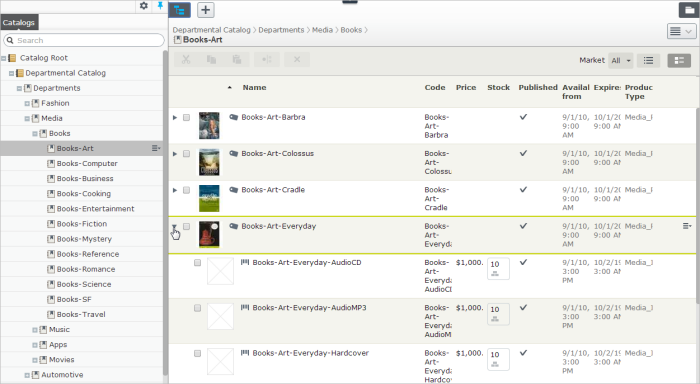Check the Books-Art-Everyday-Hardcover checkbox
Image resolution: width=700 pixels, height=384 pixels.
click(197, 353)
